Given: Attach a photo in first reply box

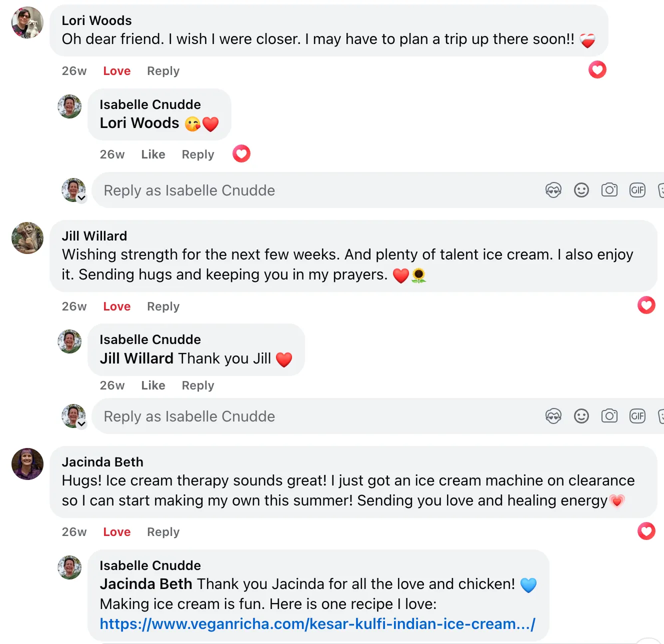Looking at the screenshot, I should click(x=609, y=190).
